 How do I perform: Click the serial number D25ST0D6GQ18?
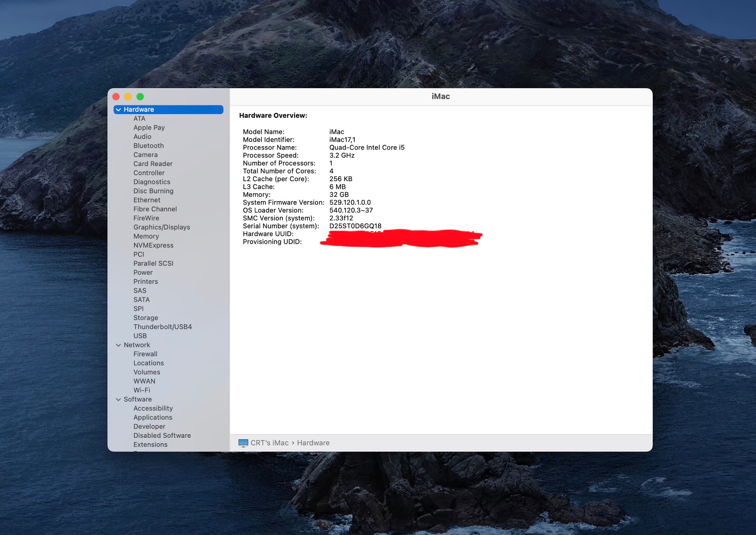355,226
